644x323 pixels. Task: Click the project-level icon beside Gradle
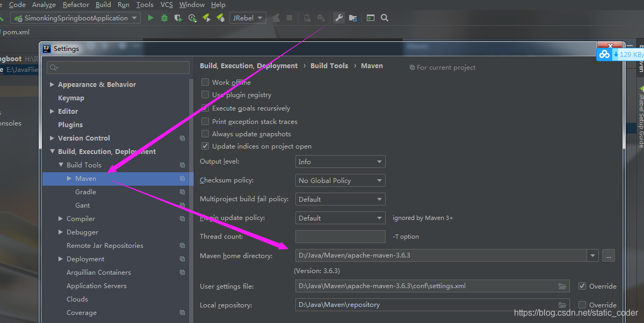183,192
